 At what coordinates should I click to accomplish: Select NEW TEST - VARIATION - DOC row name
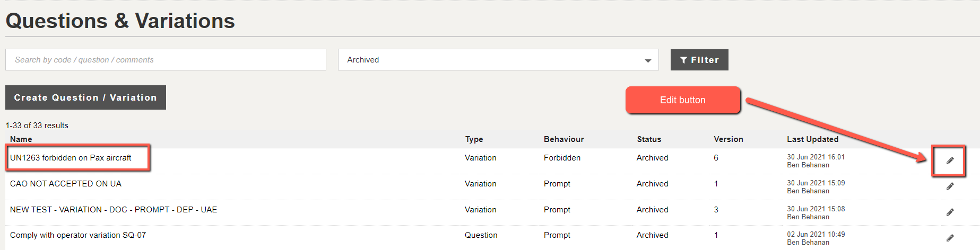(x=114, y=210)
